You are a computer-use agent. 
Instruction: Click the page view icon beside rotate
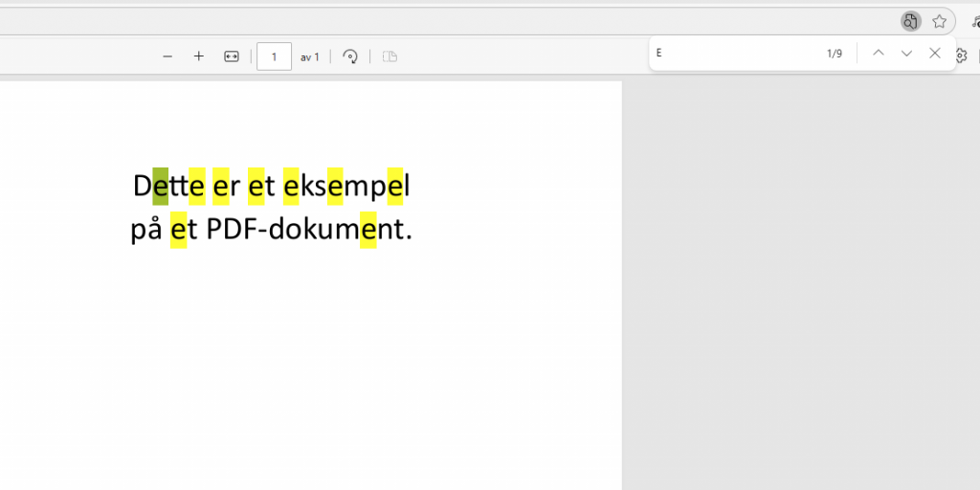tap(390, 56)
